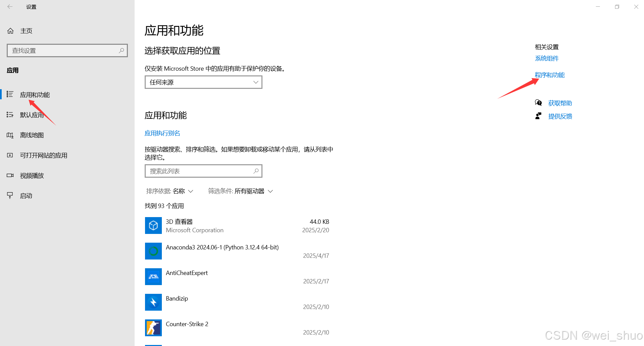This screenshot has height=346, width=644.
Task: Click the search magnifier in 查找设置 box
Action: (121, 50)
